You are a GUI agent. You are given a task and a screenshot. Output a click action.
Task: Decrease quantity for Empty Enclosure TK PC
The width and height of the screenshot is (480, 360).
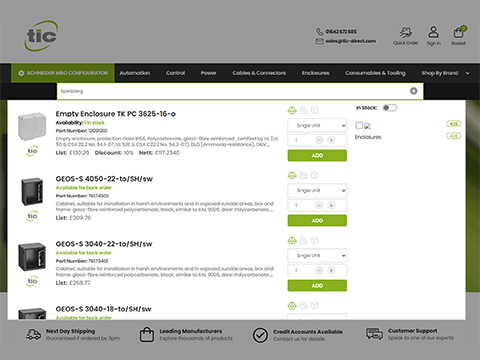319,140
